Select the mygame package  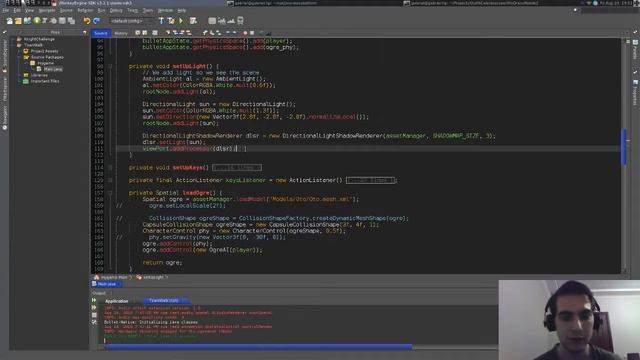(x=45, y=63)
